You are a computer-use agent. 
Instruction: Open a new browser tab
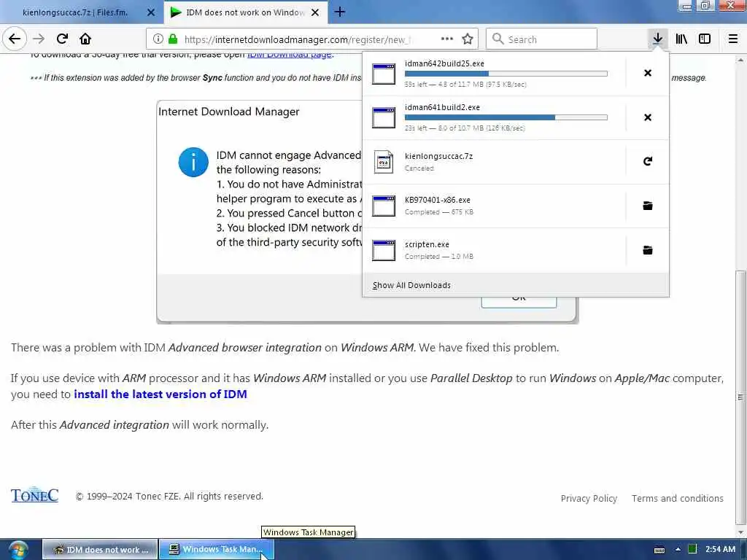tap(340, 12)
